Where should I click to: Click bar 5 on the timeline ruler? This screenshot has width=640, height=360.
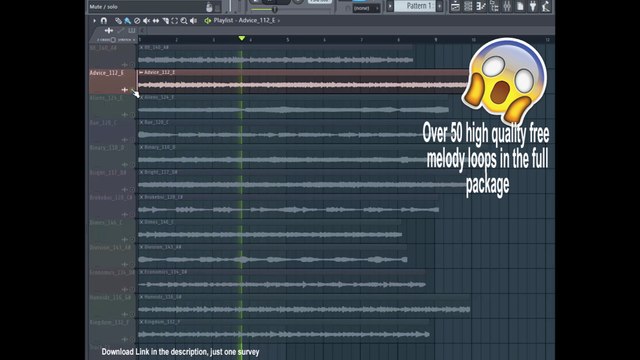click(x=288, y=40)
